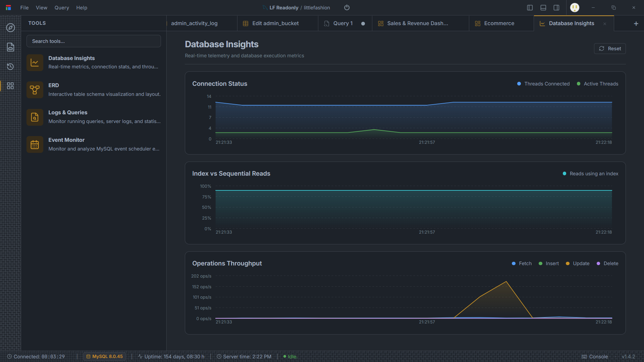Switch to the Ecommerce tab
644x362 pixels.
501,23
